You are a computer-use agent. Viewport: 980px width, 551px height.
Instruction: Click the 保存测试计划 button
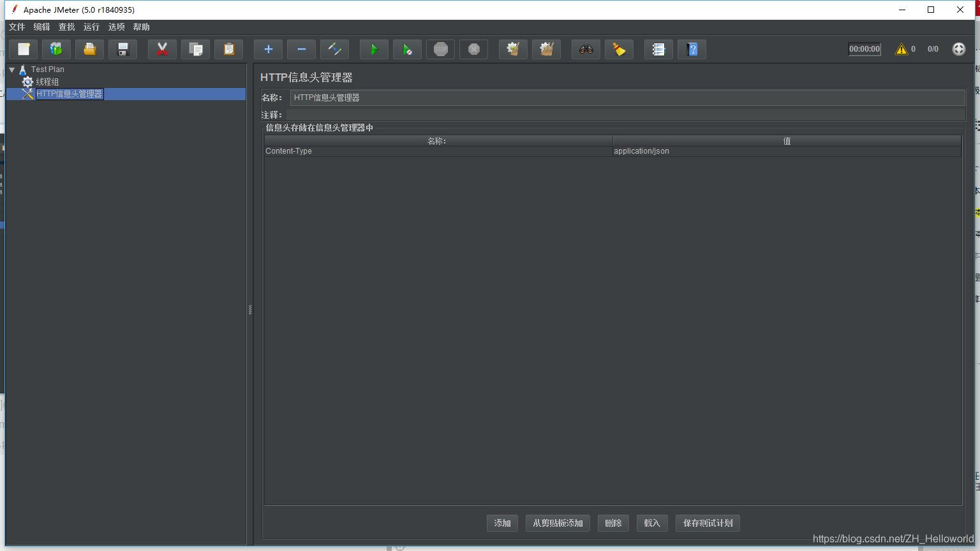[708, 523]
